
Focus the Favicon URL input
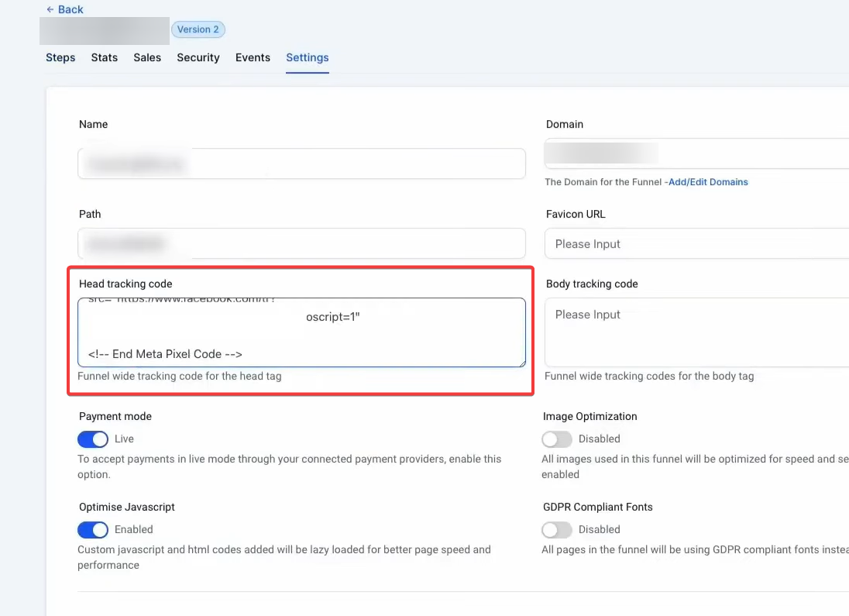[x=697, y=243]
